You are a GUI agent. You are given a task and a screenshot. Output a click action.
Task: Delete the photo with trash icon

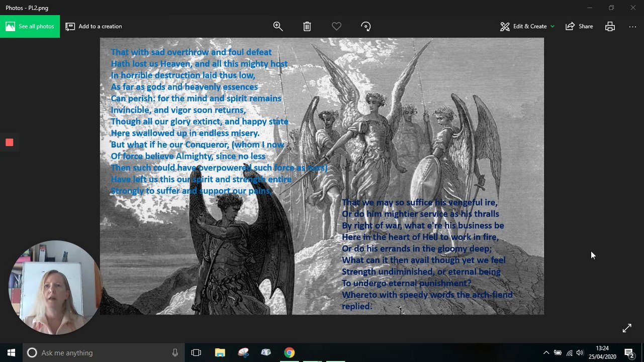click(x=307, y=27)
